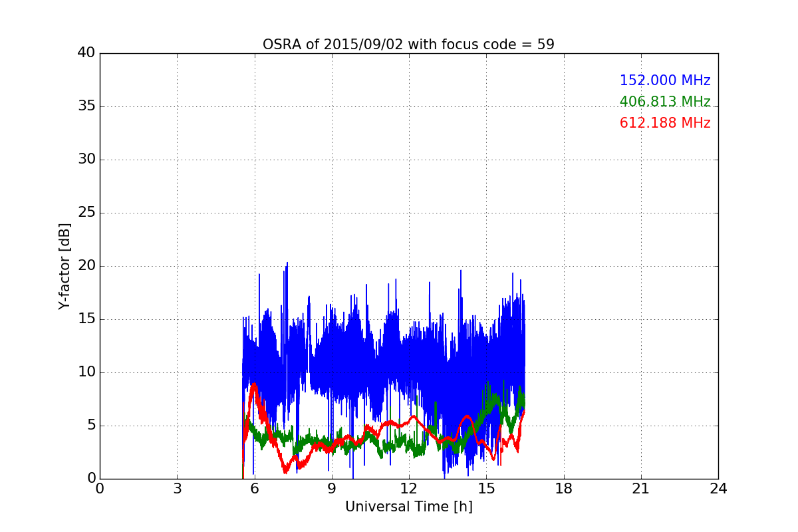Click the x-axis tick label '9'

tap(332, 489)
